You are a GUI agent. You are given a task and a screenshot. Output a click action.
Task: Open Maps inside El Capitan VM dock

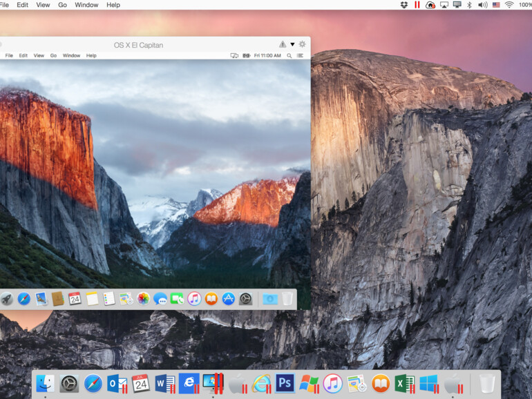click(x=126, y=299)
